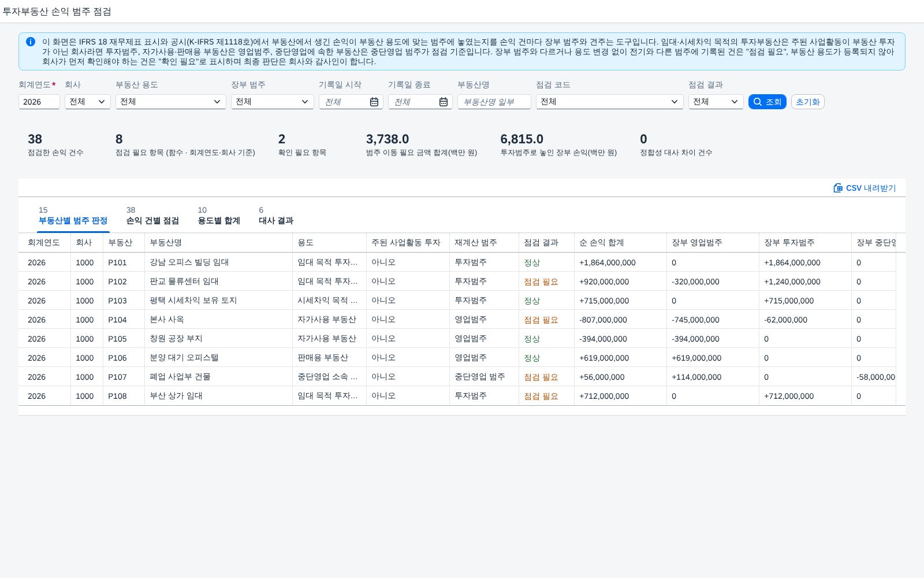Image resolution: width=924 pixels, height=578 pixels.
Task: Open calendar picker for 기록일 시작
Action: pyautogui.click(x=374, y=102)
